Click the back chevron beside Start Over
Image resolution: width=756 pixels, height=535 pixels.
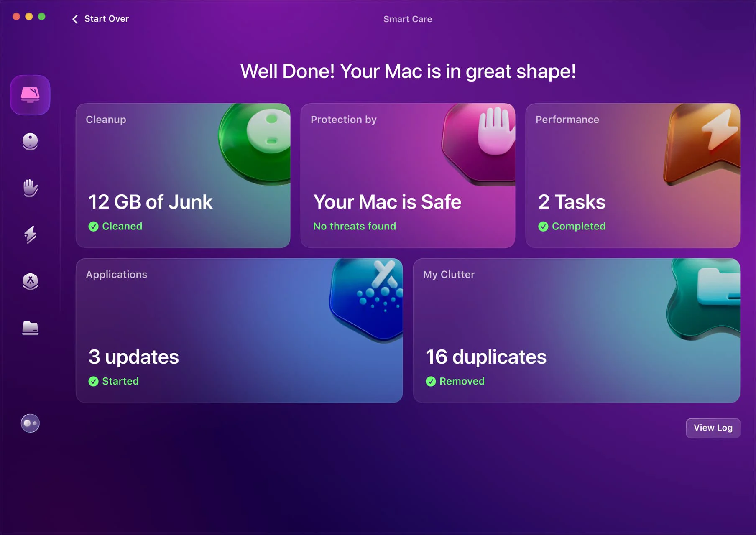point(75,18)
